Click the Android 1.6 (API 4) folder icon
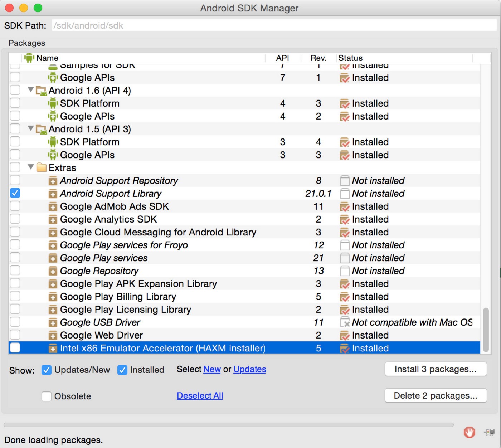This screenshot has width=501, height=448. click(x=41, y=91)
